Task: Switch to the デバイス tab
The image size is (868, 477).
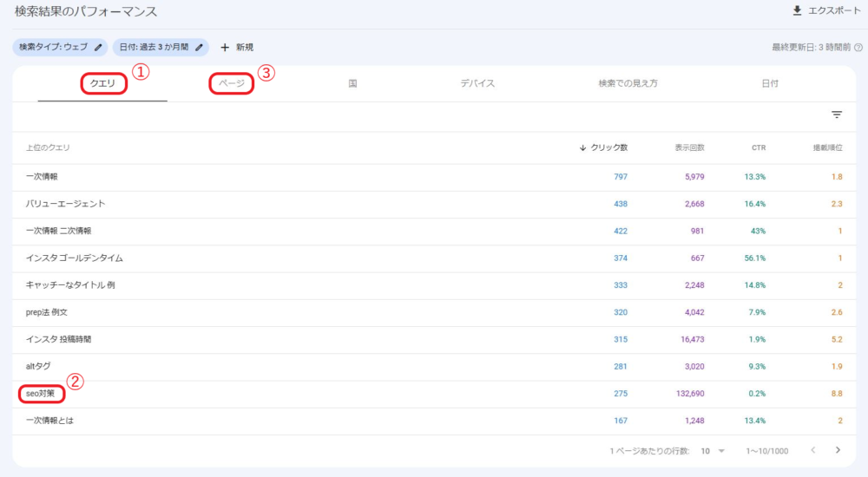Action: tap(477, 83)
